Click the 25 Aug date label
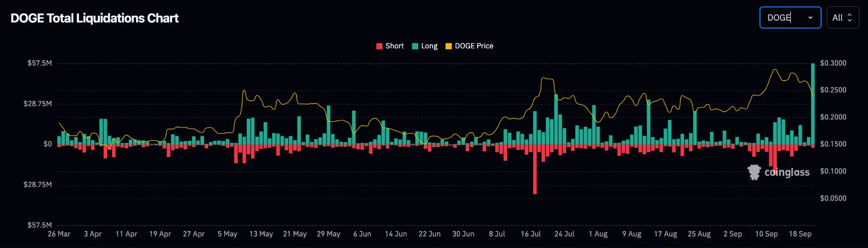The image size is (868, 248). pos(699,234)
